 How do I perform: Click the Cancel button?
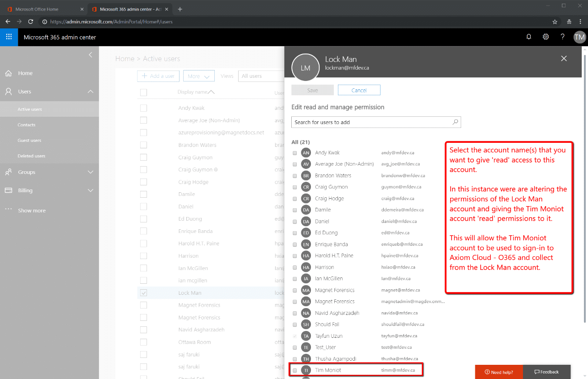(x=359, y=90)
